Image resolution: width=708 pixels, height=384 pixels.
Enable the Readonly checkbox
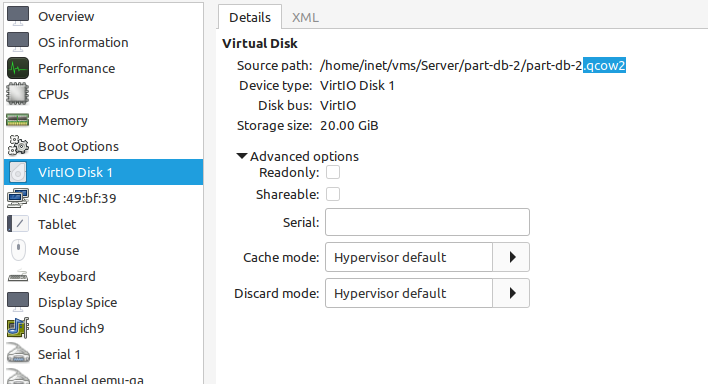333,173
